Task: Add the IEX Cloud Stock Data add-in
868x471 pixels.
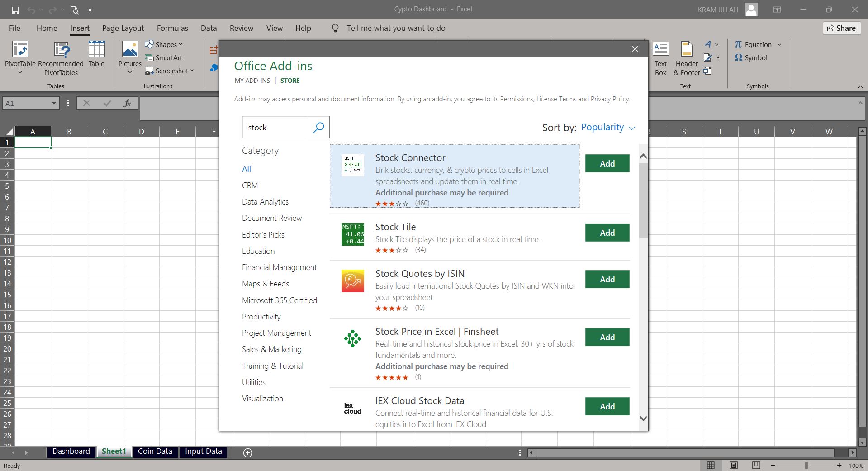Action: click(x=607, y=406)
